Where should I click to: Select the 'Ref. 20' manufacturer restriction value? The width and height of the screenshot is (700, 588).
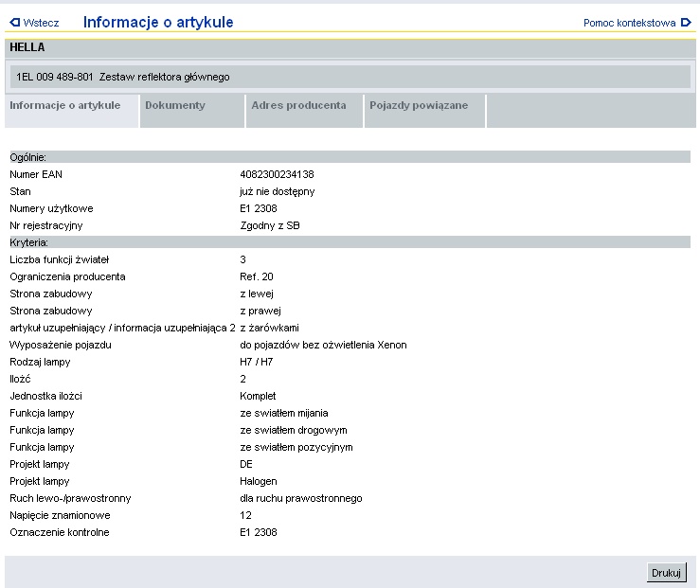click(257, 276)
